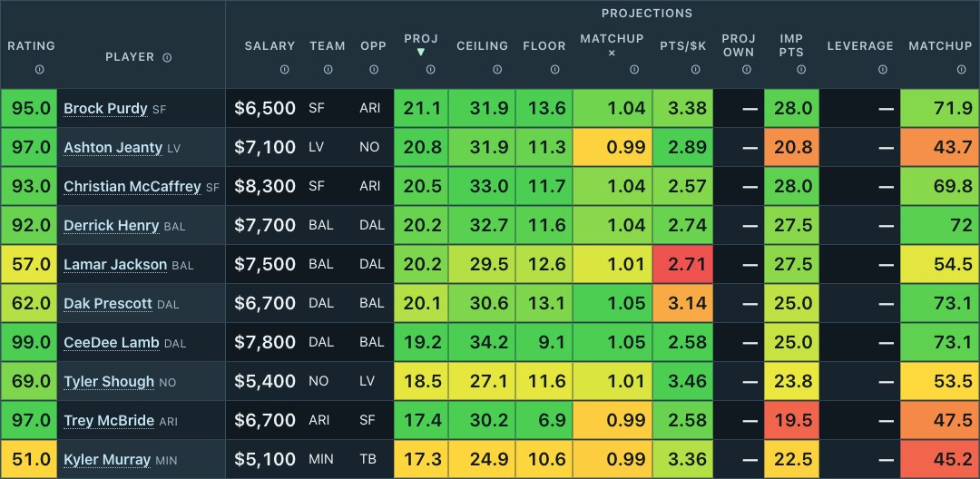This screenshot has height=479, width=980.
Task: Open Derrick Henry player link
Action: [112, 225]
